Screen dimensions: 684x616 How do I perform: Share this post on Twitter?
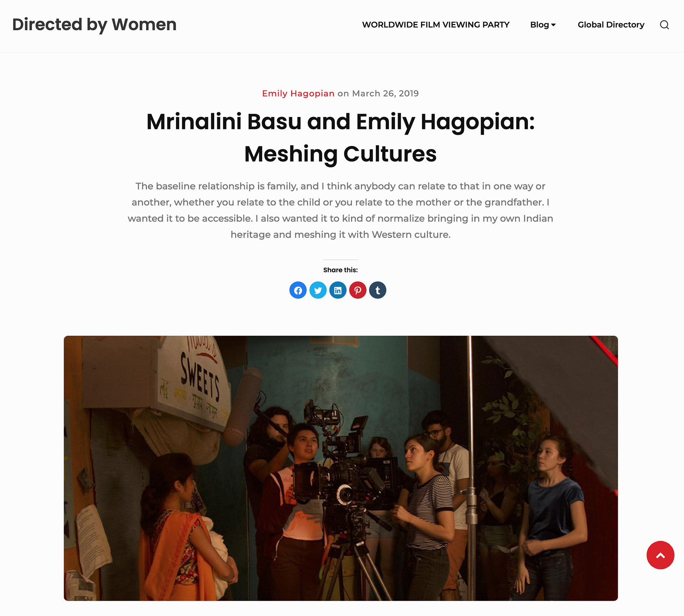pos(318,290)
